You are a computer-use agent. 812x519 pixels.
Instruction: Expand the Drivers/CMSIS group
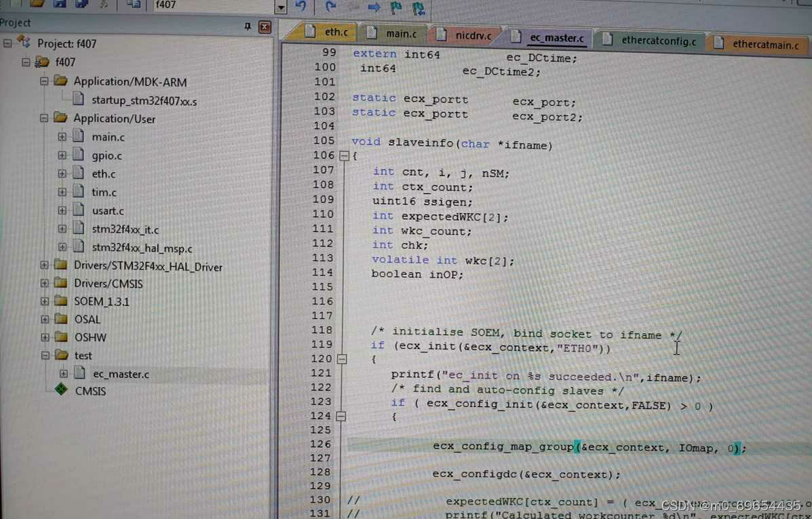tap(43, 283)
